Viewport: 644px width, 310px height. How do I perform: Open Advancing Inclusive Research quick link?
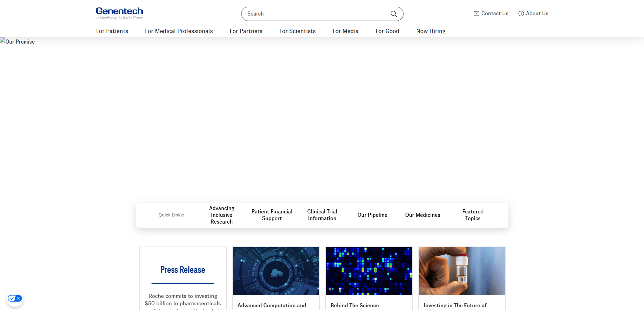click(222, 215)
